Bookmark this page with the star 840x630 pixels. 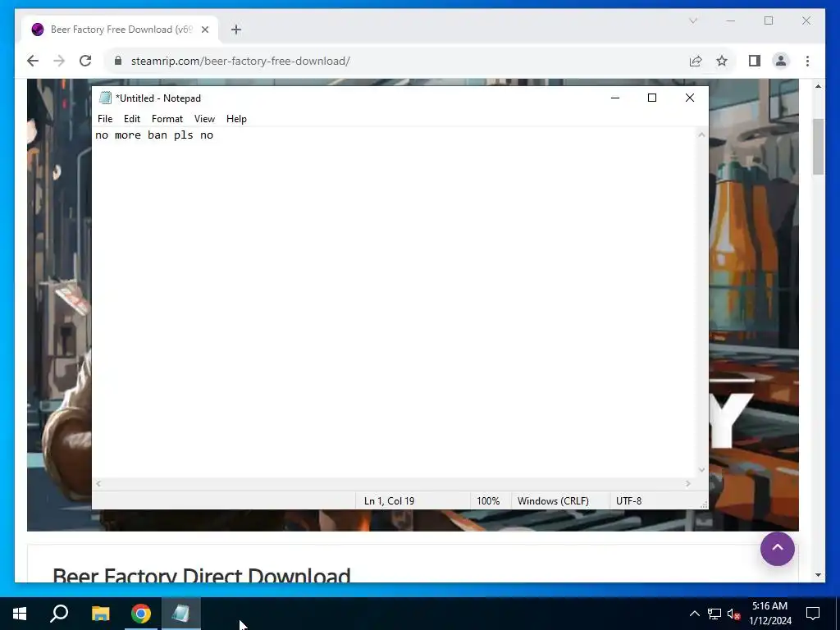pyautogui.click(x=722, y=61)
